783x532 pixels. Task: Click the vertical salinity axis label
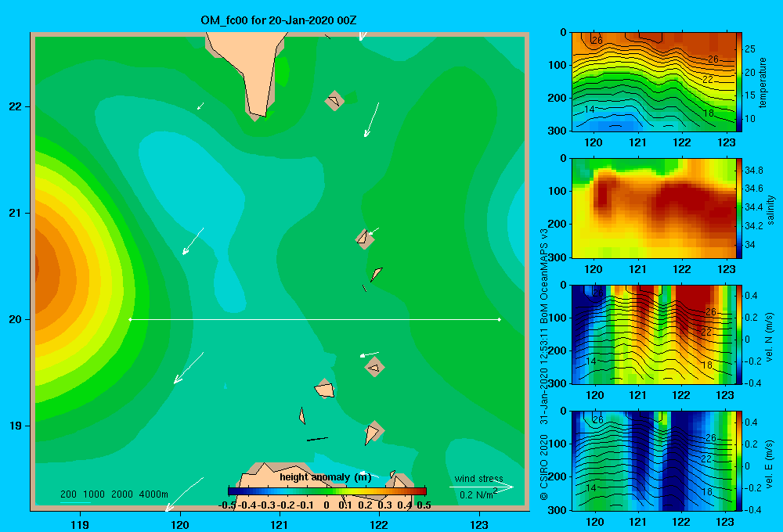click(770, 210)
